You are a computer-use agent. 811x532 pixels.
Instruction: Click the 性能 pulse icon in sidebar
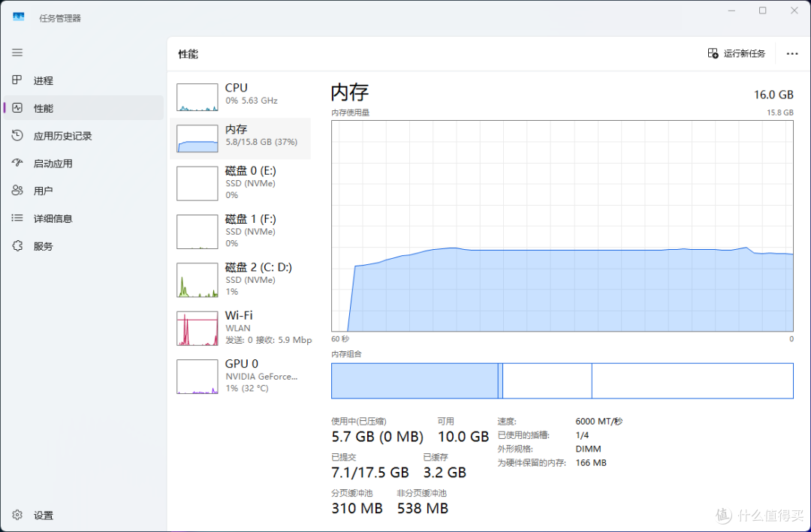pos(17,107)
